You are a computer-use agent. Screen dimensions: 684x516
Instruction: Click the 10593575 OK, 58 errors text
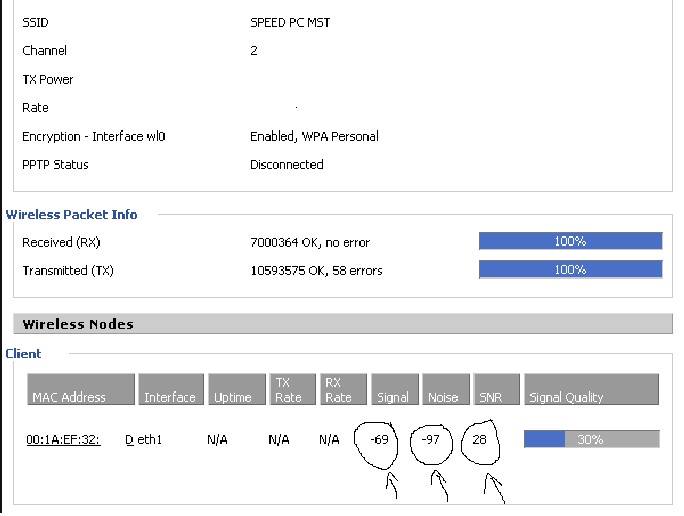(316, 271)
